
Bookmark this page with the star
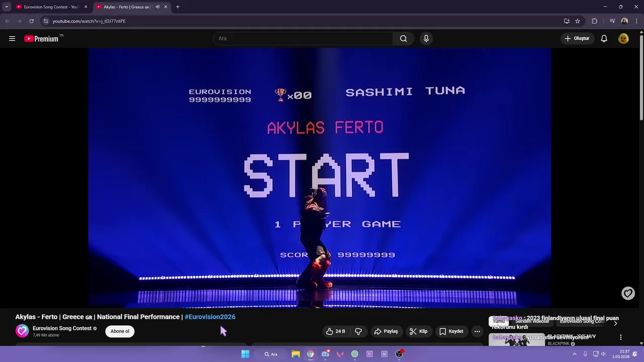click(578, 21)
